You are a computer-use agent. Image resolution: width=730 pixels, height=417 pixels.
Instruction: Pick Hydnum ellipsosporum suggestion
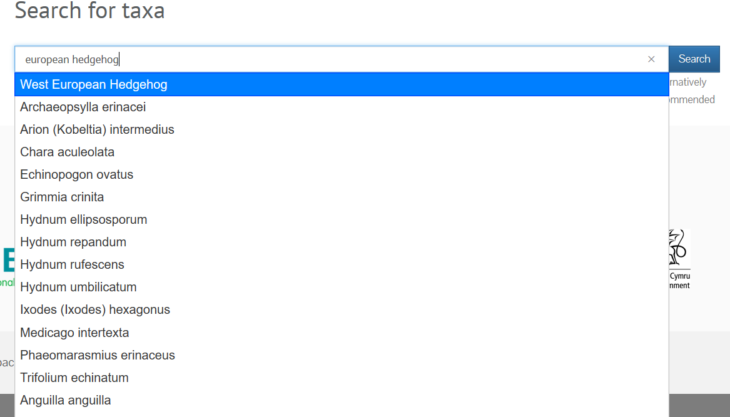tap(342, 219)
